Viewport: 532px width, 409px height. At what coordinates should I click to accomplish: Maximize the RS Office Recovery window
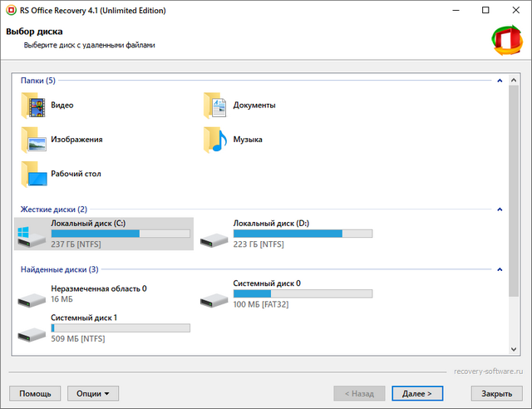(x=485, y=10)
